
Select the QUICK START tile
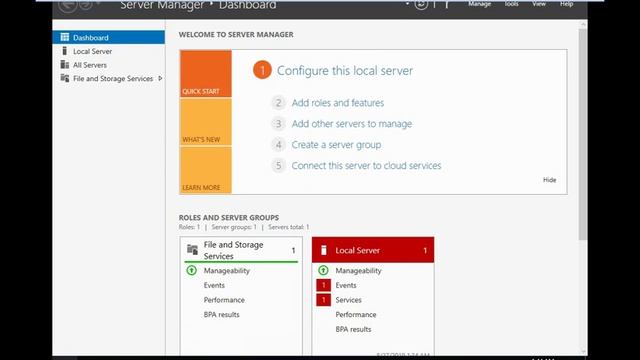(x=206, y=73)
